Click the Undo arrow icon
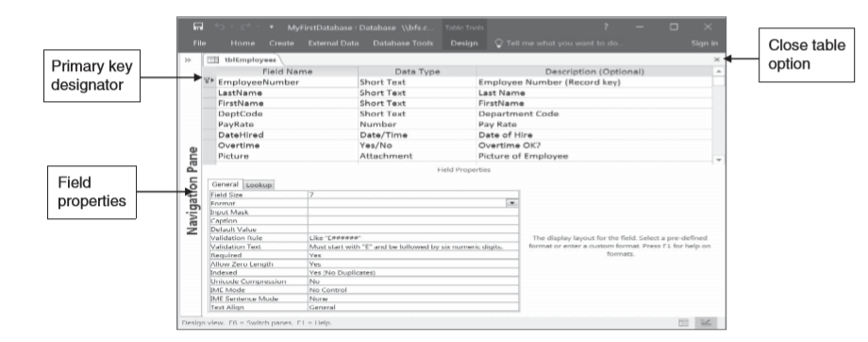This screenshot has width=868, height=342. click(x=219, y=26)
